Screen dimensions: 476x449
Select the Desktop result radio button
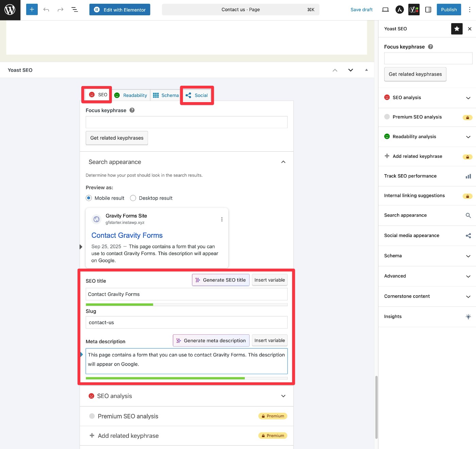point(133,198)
